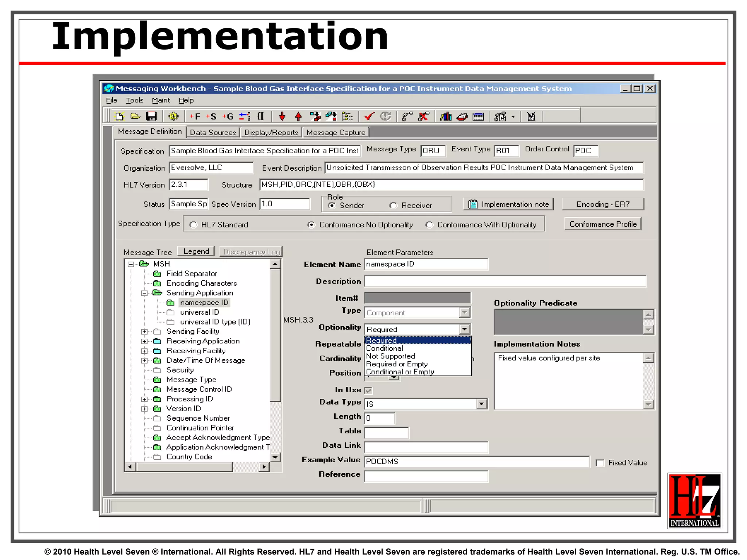The image size is (747, 560).
Task: Expand the Date/Time Of Message node
Action: [144, 361]
